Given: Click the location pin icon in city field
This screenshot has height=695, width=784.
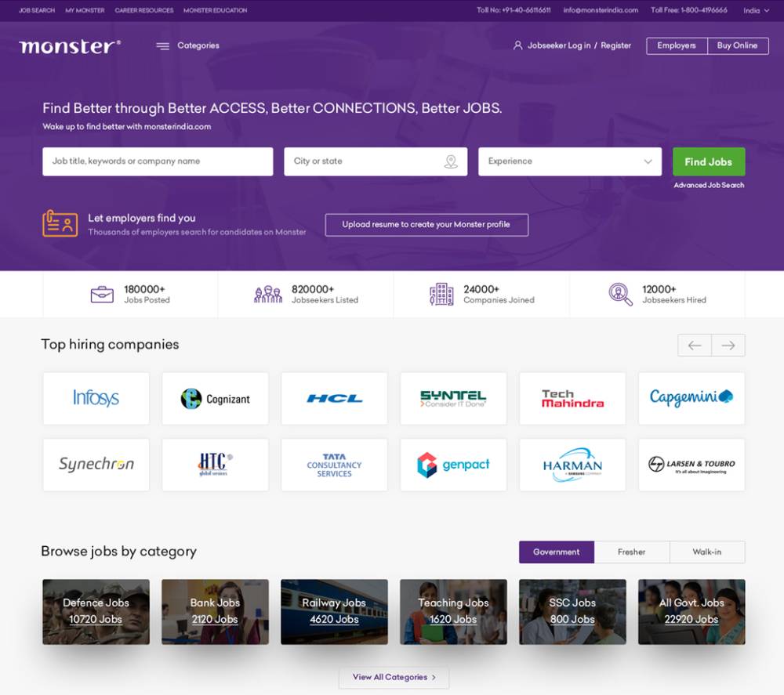Looking at the screenshot, I should [x=451, y=161].
